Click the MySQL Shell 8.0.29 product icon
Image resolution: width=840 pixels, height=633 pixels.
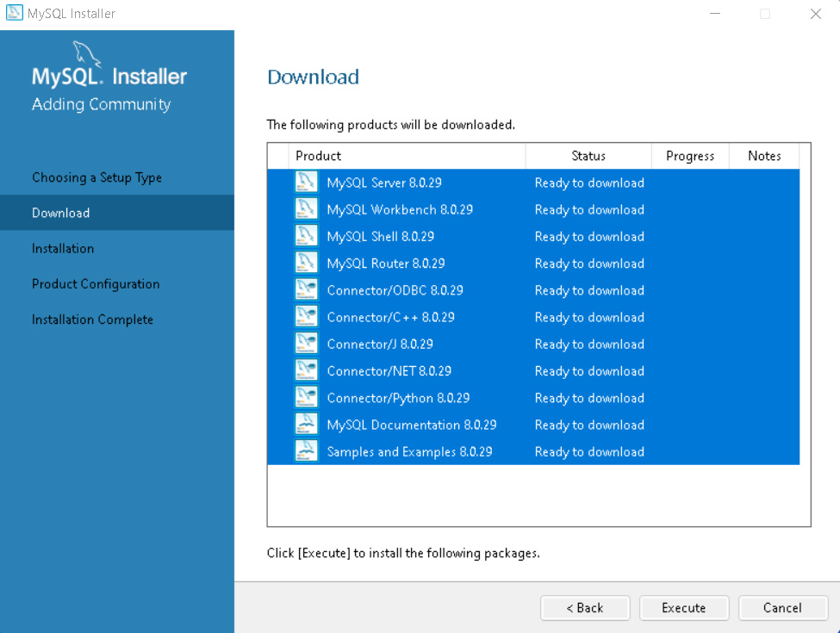coord(307,236)
